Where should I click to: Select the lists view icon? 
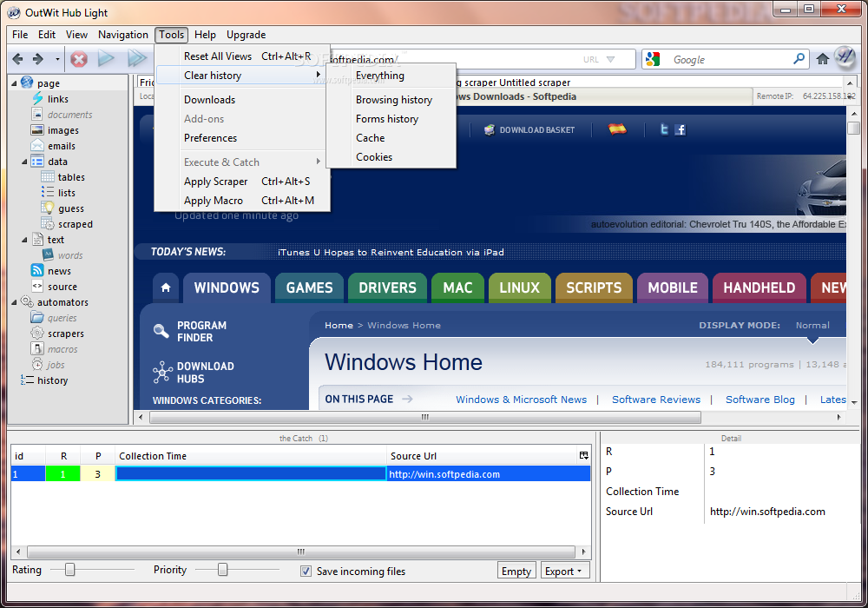click(x=48, y=192)
